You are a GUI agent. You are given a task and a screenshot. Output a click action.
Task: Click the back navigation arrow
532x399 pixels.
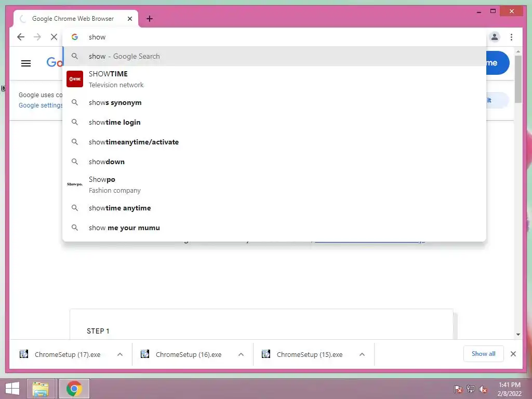pos(21,37)
